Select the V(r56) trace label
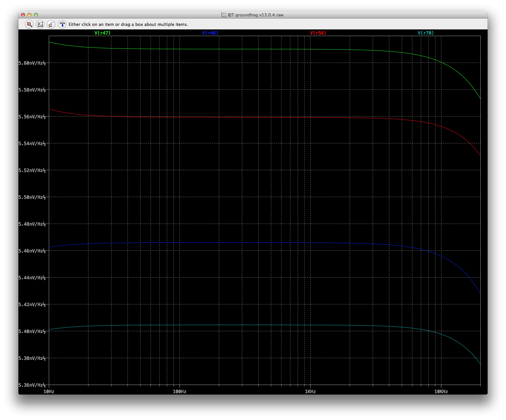This screenshot has height=420, width=506. click(x=318, y=33)
